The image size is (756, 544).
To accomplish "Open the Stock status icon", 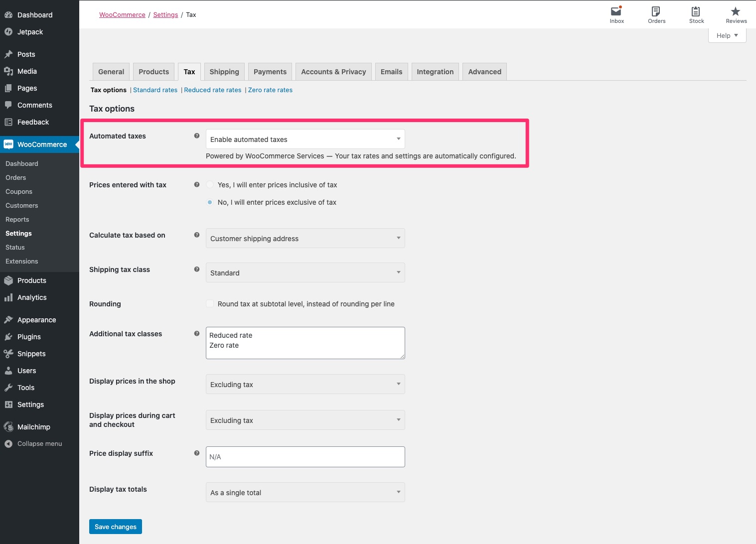I will click(696, 14).
